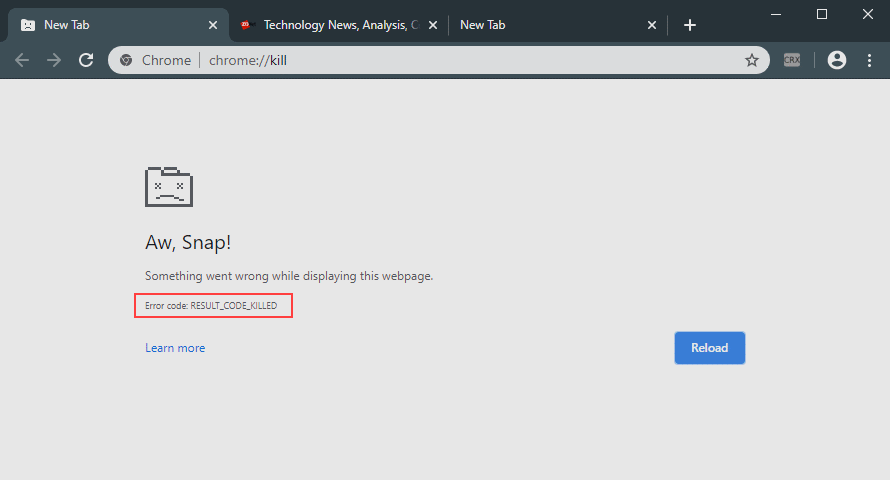Open the CRX extension icon
The image size is (890, 480).
click(792, 60)
